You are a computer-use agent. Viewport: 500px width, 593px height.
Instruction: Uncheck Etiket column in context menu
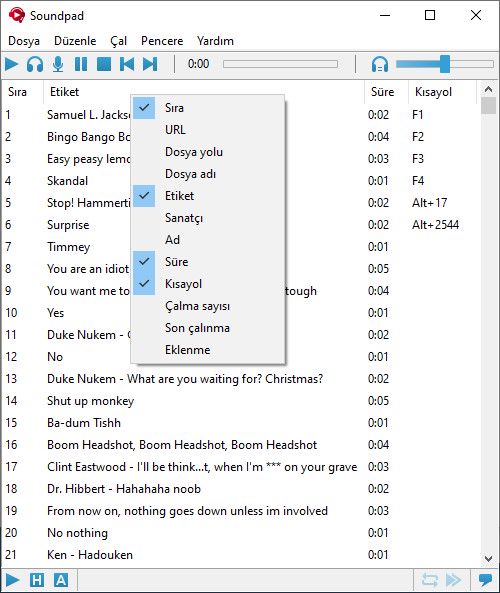208,196
